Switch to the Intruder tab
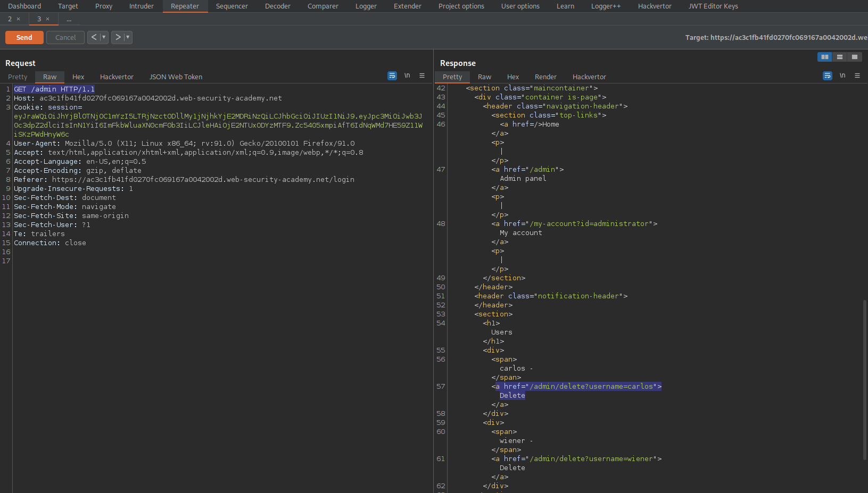Image resolution: width=868 pixels, height=493 pixels. click(x=142, y=6)
